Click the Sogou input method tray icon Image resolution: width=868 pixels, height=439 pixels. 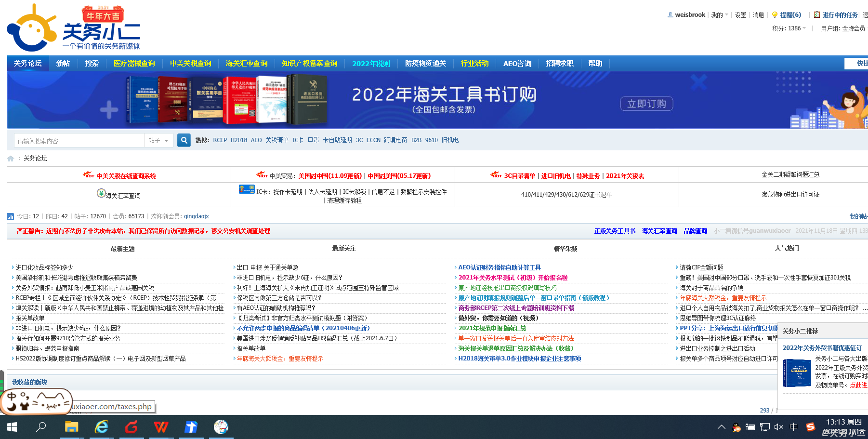[811, 427]
